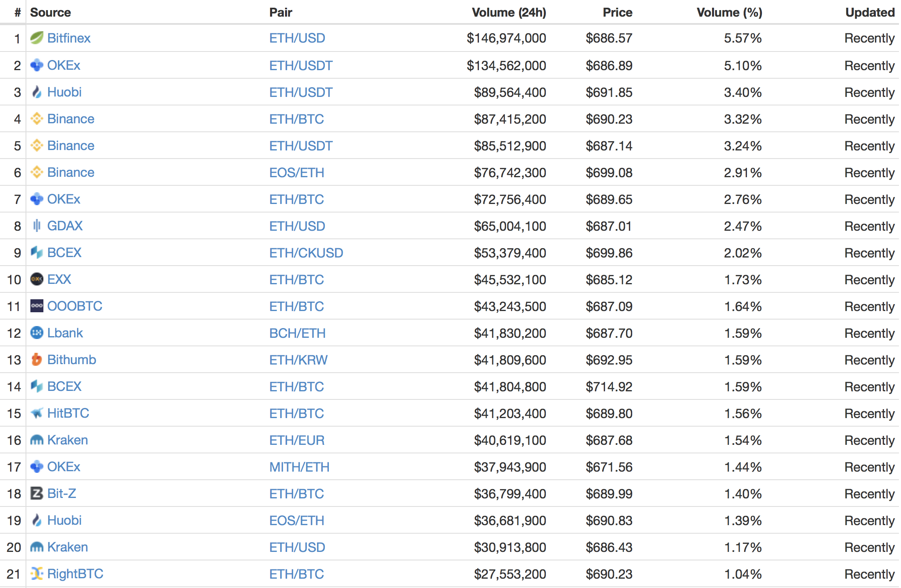Open the EXX exchange link
The height and width of the screenshot is (588, 901).
click(59, 279)
